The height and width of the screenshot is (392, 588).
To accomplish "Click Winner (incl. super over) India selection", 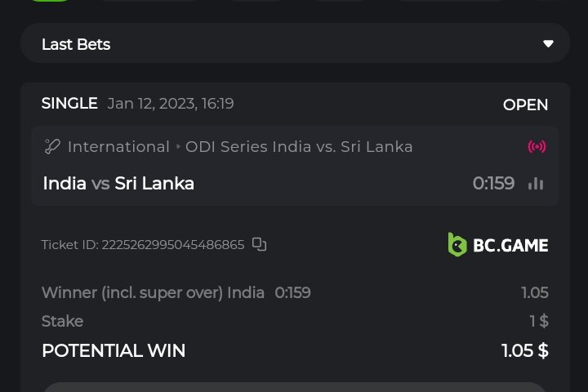I will pyautogui.click(x=153, y=292).
